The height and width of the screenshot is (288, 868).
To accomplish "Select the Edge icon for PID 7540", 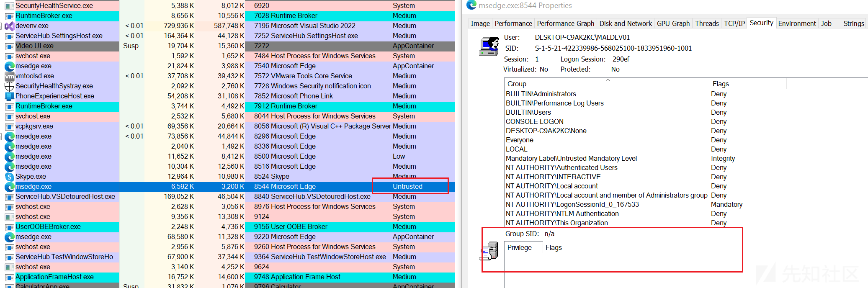I will (9, 66).
